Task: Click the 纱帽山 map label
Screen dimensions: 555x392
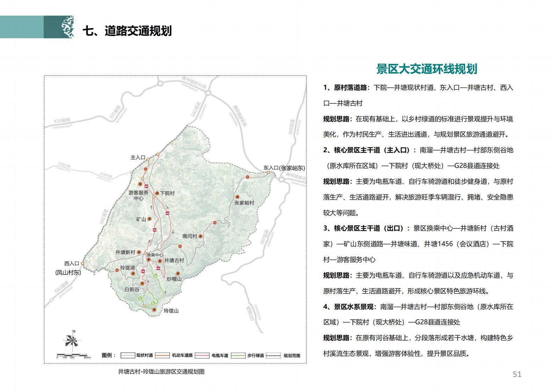Action: (x=174, y=279)
